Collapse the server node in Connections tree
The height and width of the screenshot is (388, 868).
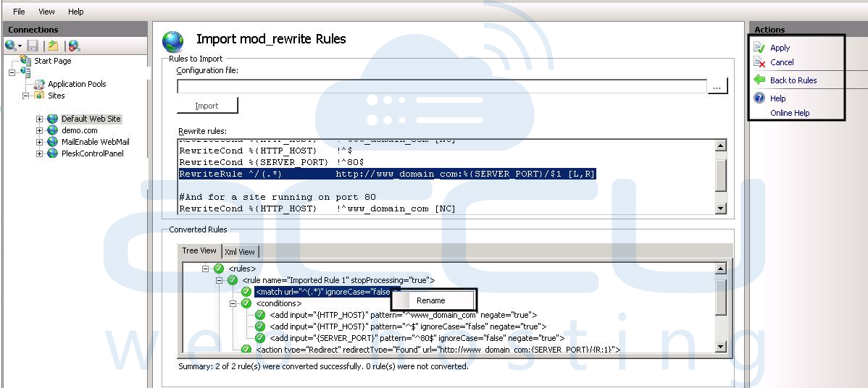12,72
